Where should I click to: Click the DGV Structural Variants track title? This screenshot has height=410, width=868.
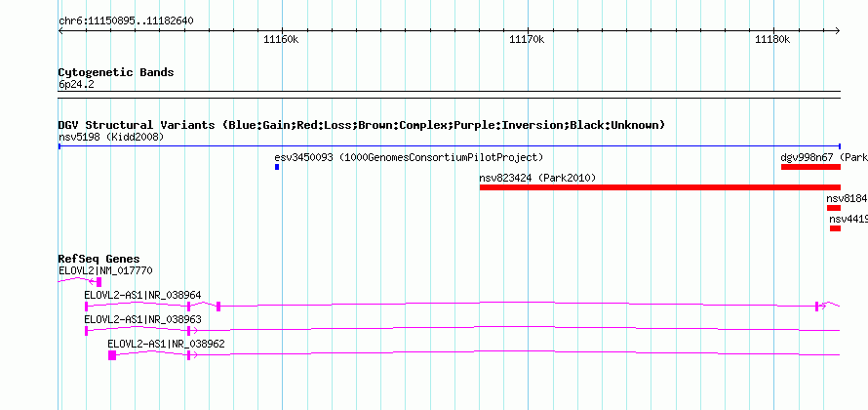[x=362, y=125]
